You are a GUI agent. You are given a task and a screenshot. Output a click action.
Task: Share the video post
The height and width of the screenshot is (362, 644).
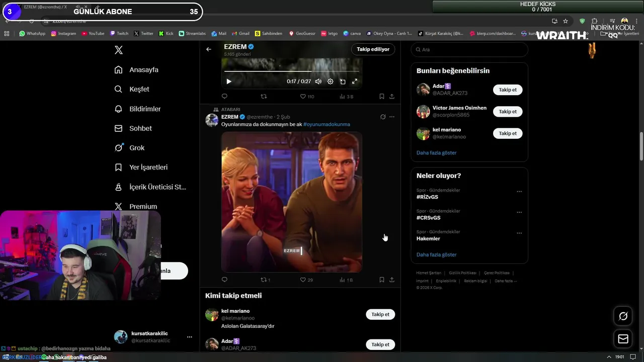tap(391, 96)
